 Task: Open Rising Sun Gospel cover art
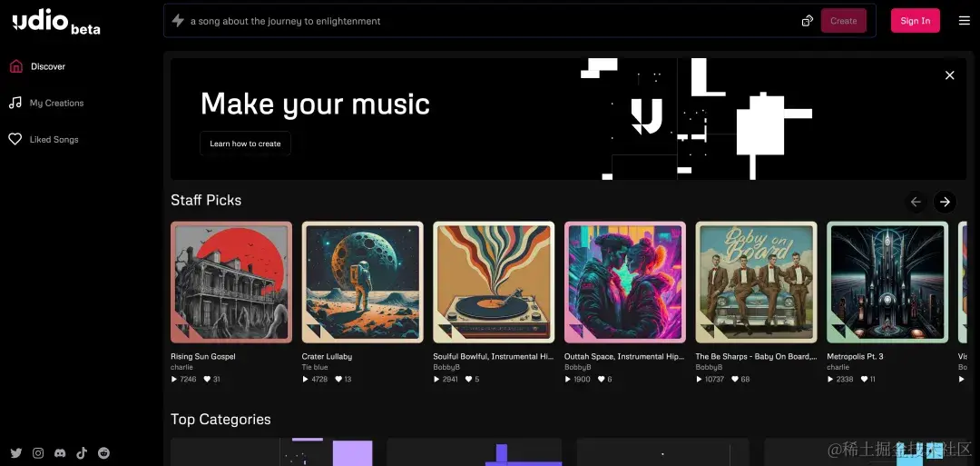point(231,283)
